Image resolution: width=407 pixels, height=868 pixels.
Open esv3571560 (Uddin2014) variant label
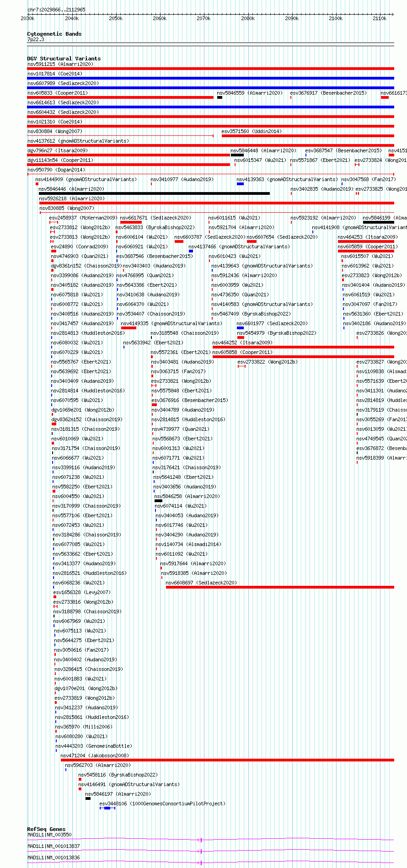[x=252, y=131]
